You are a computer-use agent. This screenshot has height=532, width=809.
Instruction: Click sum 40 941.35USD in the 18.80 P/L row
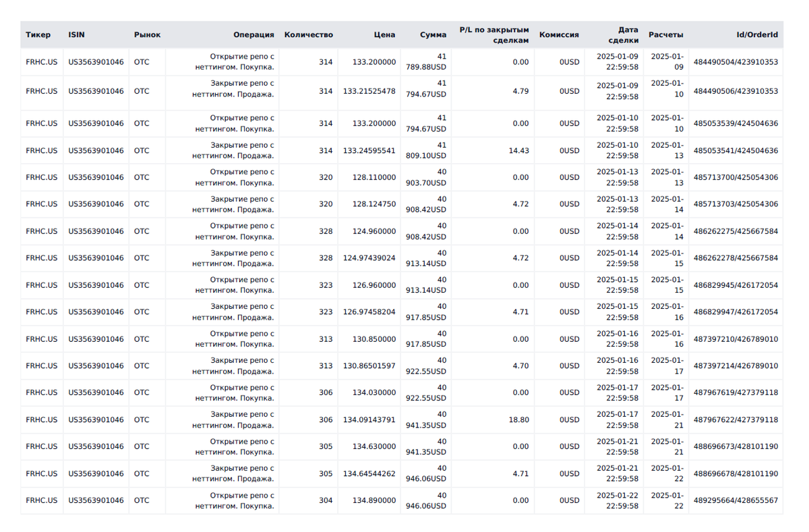coord(425,419)
